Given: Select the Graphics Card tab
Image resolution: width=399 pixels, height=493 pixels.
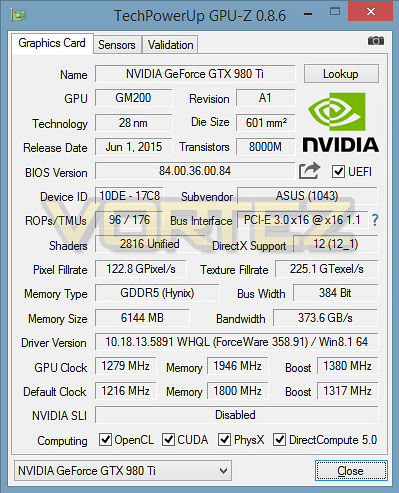Looking at the screenshot, I should click(52, 43).
